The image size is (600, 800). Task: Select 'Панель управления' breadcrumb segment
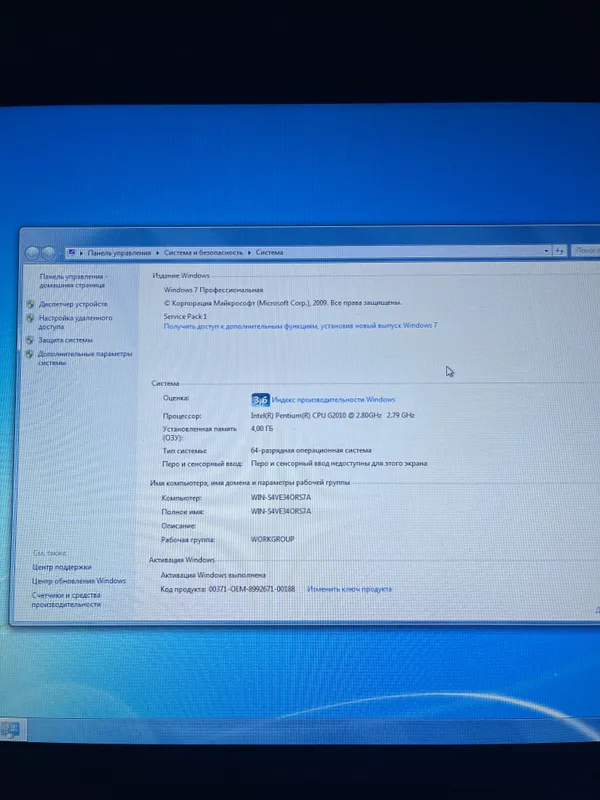[x=119, y=253]
